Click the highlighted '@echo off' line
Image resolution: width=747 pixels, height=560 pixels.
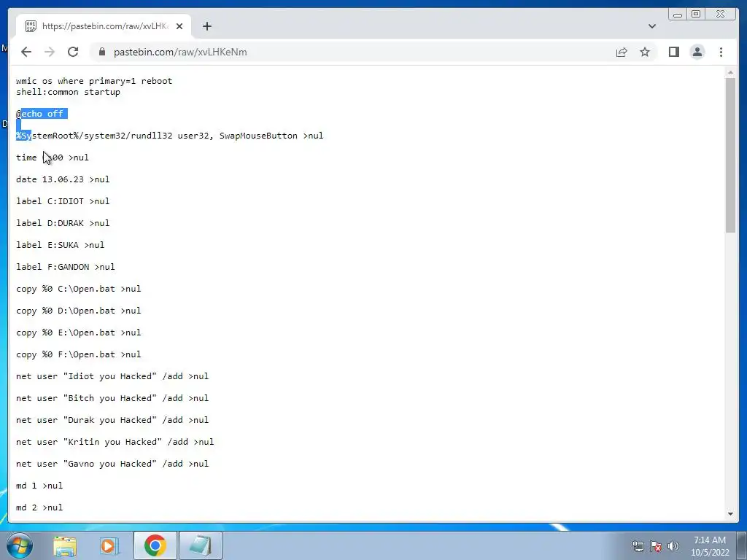[x=42, y=114]
